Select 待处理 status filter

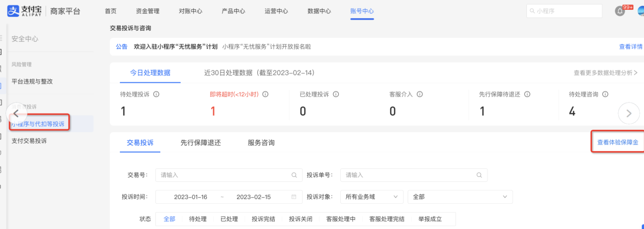click(x=198, y=219)
